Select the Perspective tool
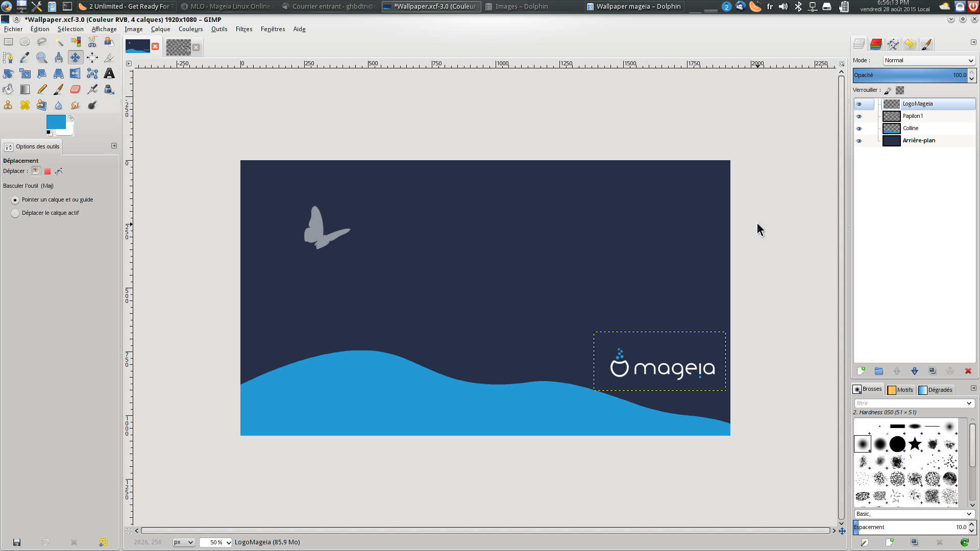 pyautogui.click(x=59, y=73)
